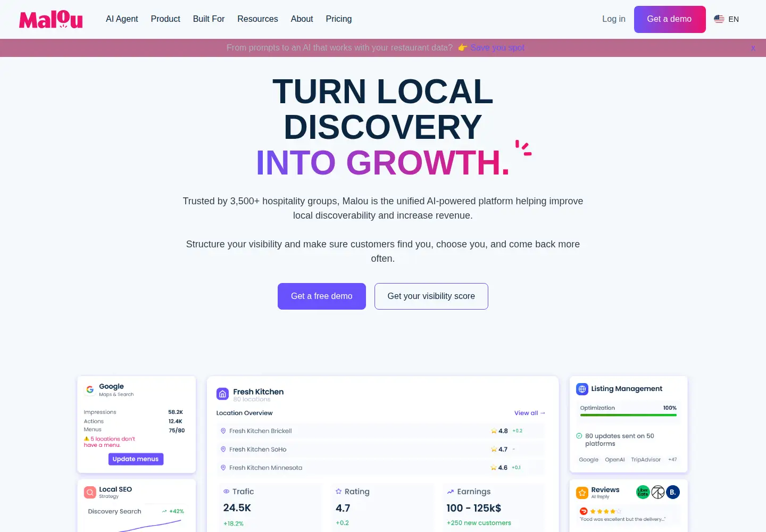Click the pin icon beside Fresh Kitchen SoHo
Screen dimensions: 766x532
click(x=223, y=450)
